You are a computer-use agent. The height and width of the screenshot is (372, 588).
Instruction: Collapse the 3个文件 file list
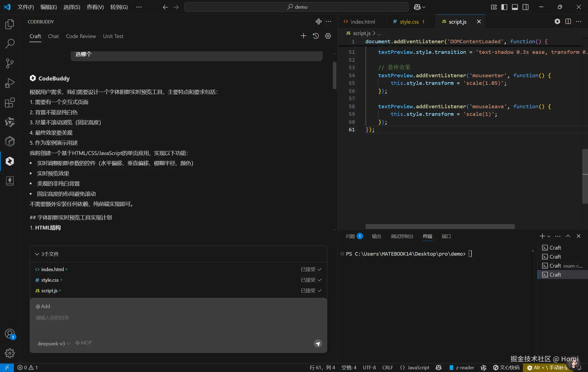coord(37,254)
